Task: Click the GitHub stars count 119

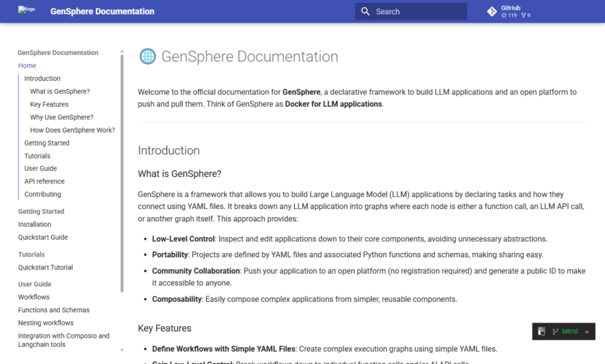Action: [x=509, y=15]
